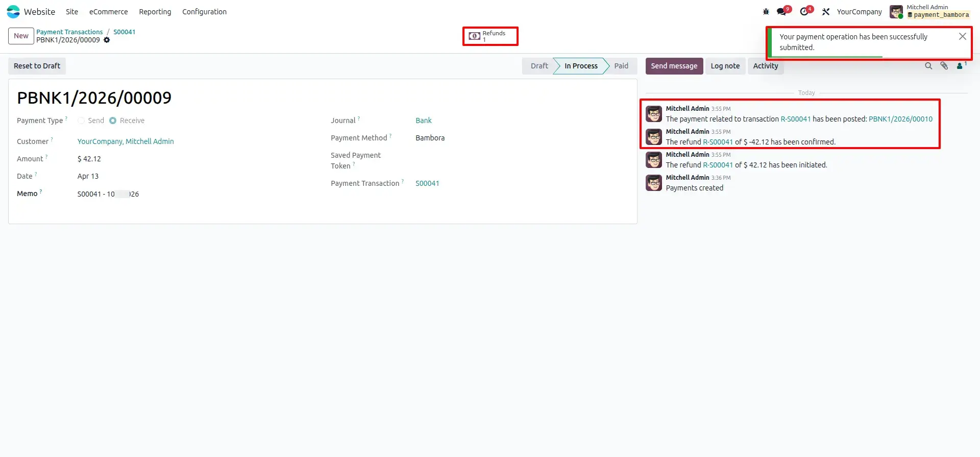Screen dimensions: 980x457
Task: Click Reset to Draft button
Action: pyautogui.click(x=37, y=66)
